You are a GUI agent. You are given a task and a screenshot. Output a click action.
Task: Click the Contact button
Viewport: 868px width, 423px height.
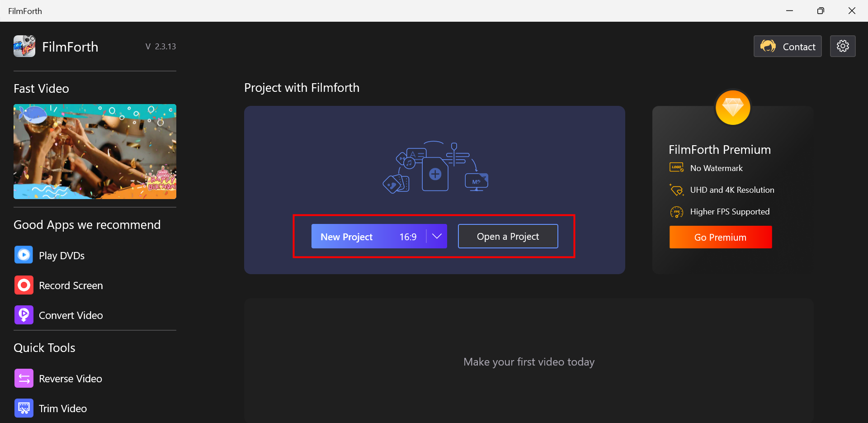click(x=788, y=46)
